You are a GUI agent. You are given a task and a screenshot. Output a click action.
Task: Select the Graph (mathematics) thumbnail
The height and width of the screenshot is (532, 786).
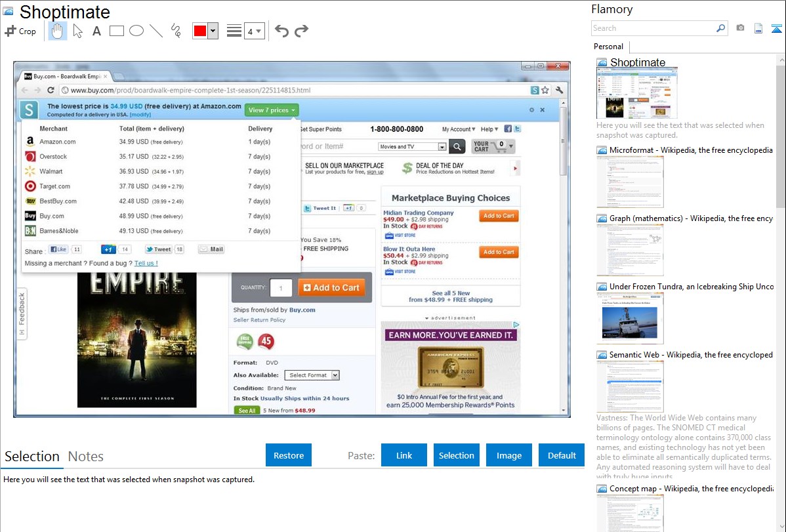(630, 250)
